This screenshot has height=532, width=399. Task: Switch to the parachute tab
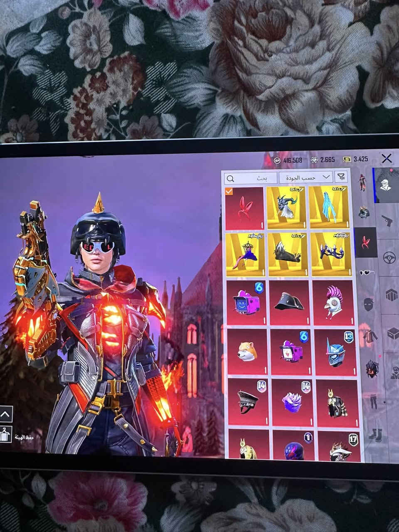tap(392, 295)
